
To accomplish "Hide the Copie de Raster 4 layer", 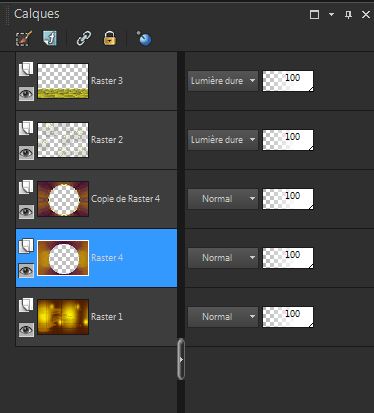I will pyautogui.click(x=26, y=212).
